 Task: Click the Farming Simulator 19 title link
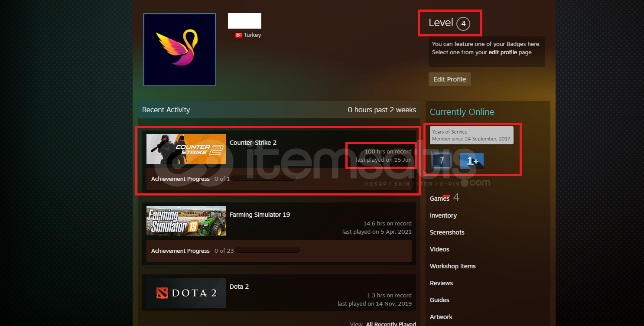260,215
